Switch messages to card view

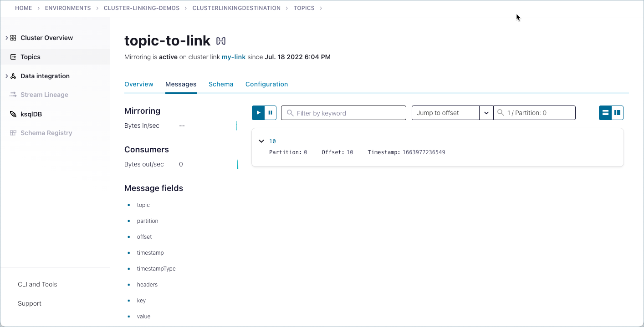(x=617, y=112)
